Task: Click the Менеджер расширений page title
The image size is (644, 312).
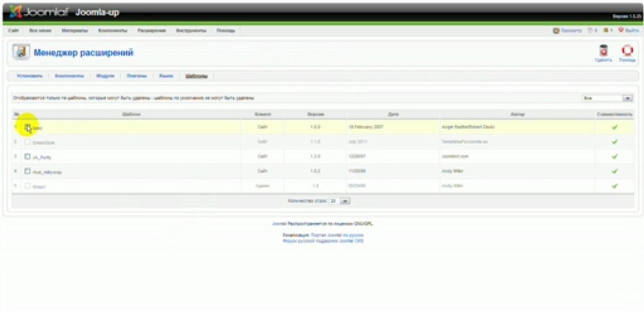Action: 84,53
